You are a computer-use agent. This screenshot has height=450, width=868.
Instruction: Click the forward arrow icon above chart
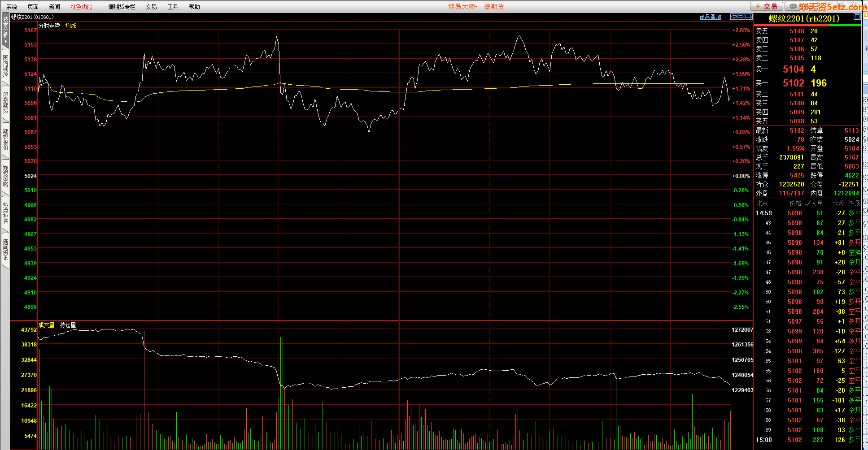pos(742,17)
